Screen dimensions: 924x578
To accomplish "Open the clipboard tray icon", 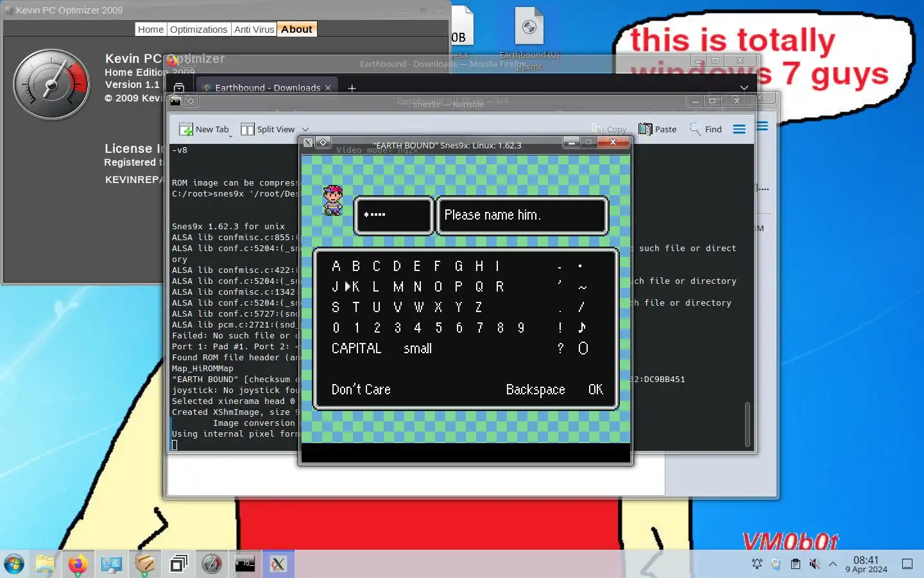I will [x=796, y=564].
